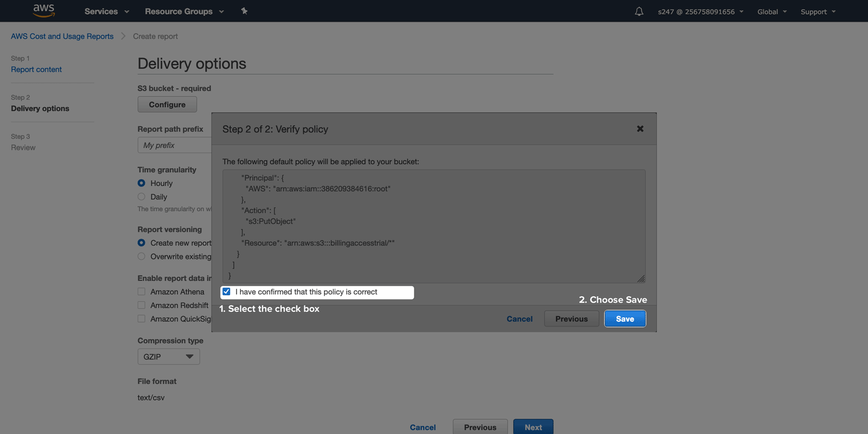
Task: Open the Support menu
Action: click(818, 11)
